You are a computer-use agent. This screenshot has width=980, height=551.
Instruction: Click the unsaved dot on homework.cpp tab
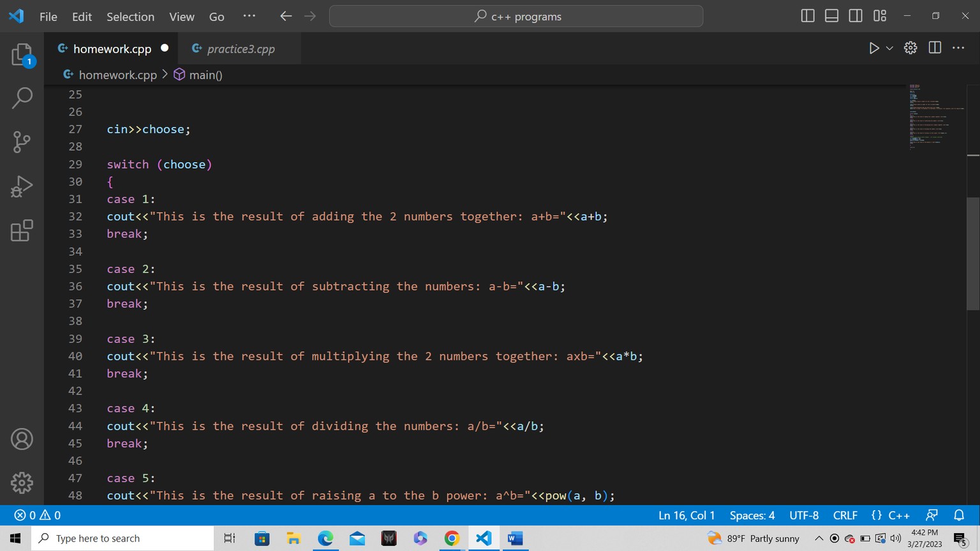tap(165, 48)
